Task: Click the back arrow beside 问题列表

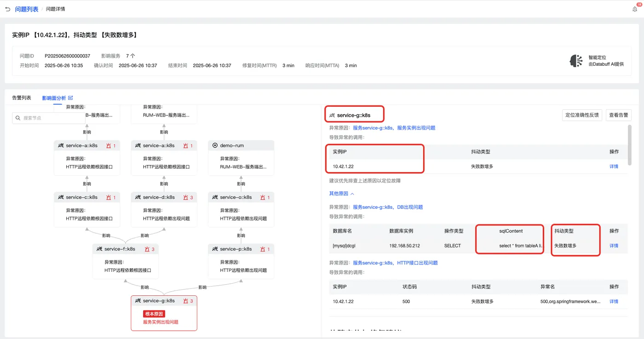Action: 7,9
